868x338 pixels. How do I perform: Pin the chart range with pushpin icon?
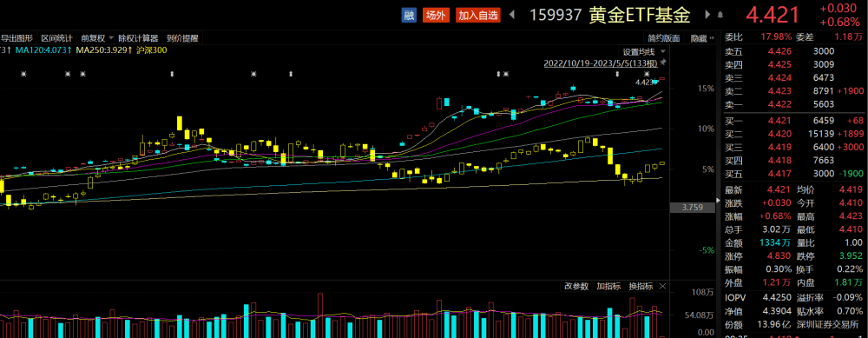[x=663, y=62]
